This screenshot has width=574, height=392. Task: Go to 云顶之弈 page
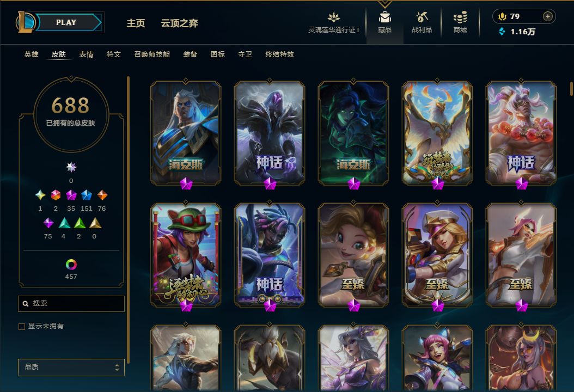click(179, 23)
